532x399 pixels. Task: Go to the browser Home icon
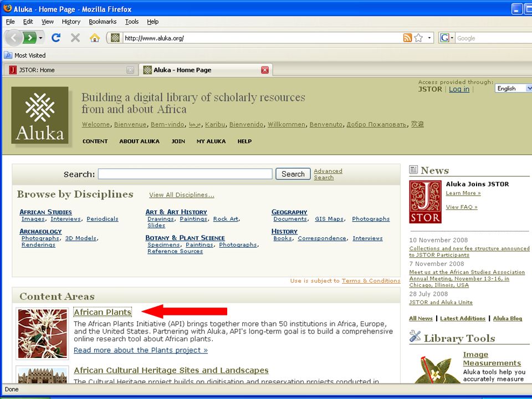[95, 38]
